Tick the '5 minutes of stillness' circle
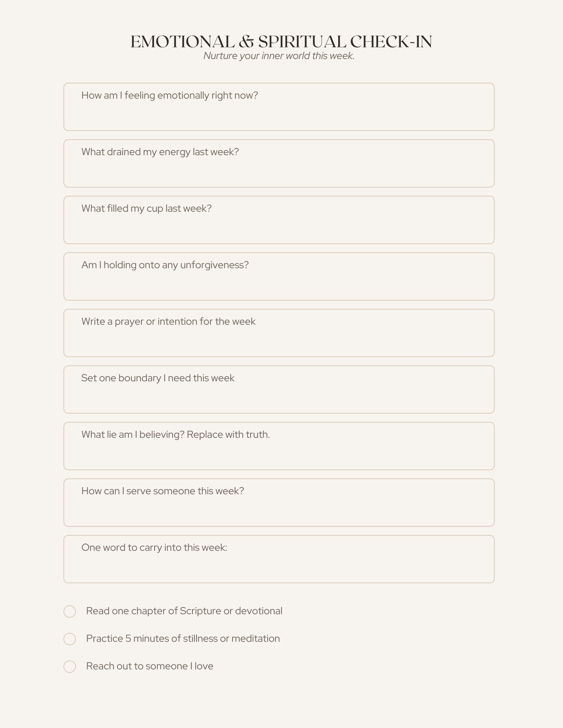Screen dimensions: 563x728 (x=70, y=639)
